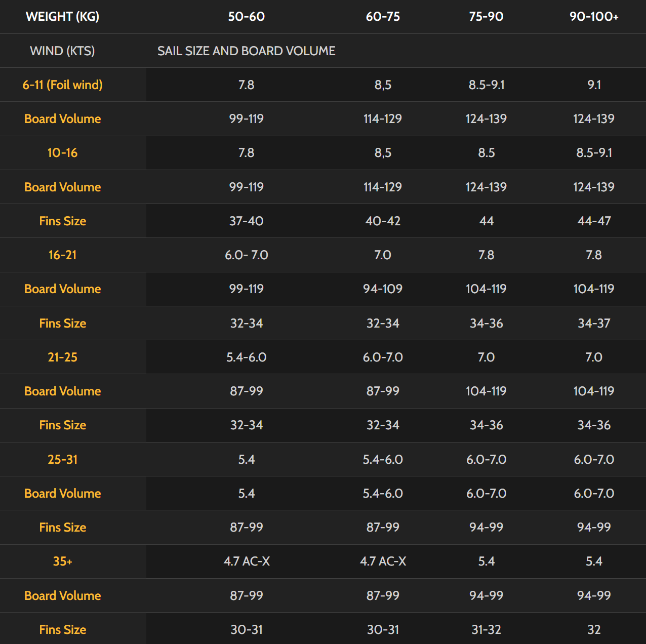This screenshot has height=644, width=646.
Task: Click the 90-100+ weight column header
Action: pos(594,17)
